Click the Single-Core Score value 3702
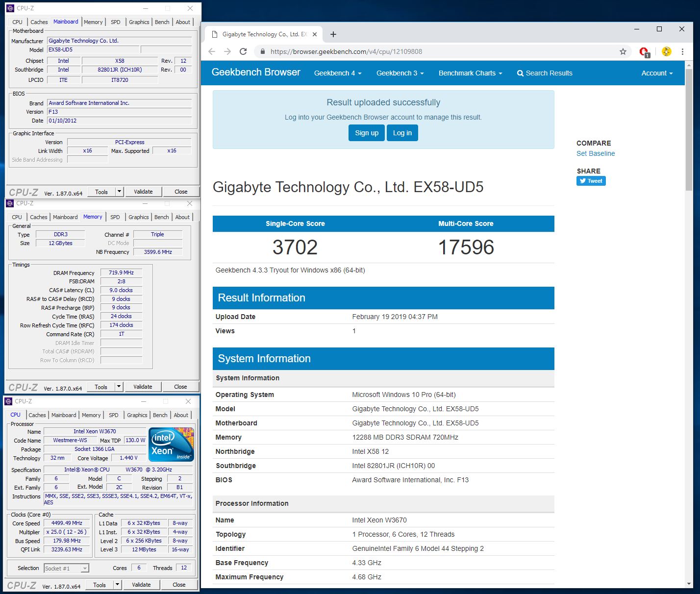Image resolution: width=700 pixels, height=594 pixels. [x=295, y=247]
